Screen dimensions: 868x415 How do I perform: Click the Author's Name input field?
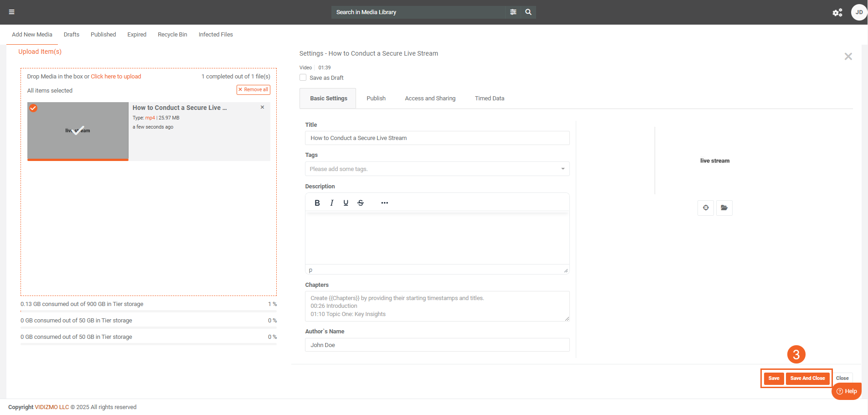437,345
